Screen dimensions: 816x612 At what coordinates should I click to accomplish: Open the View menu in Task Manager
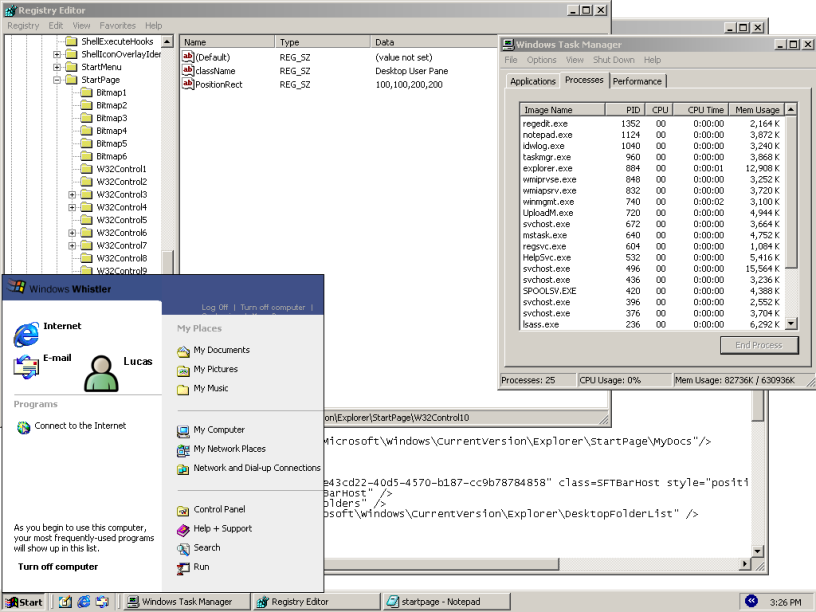pos(575,60)
